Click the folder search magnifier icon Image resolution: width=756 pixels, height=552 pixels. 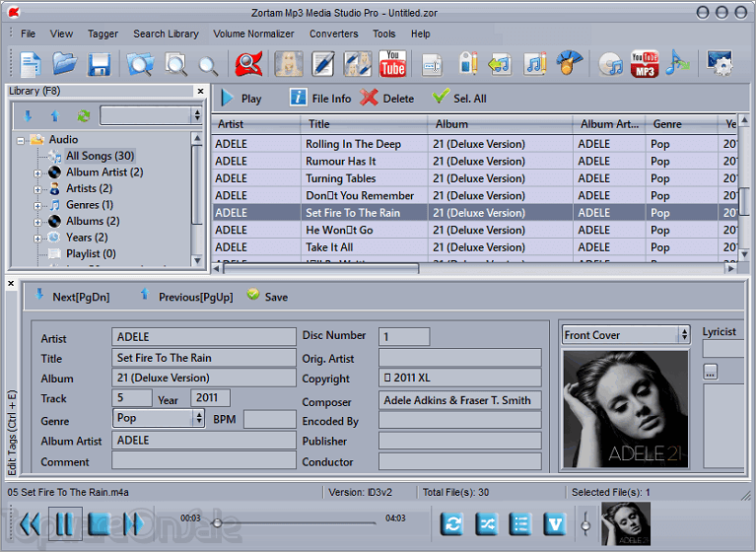140,64
